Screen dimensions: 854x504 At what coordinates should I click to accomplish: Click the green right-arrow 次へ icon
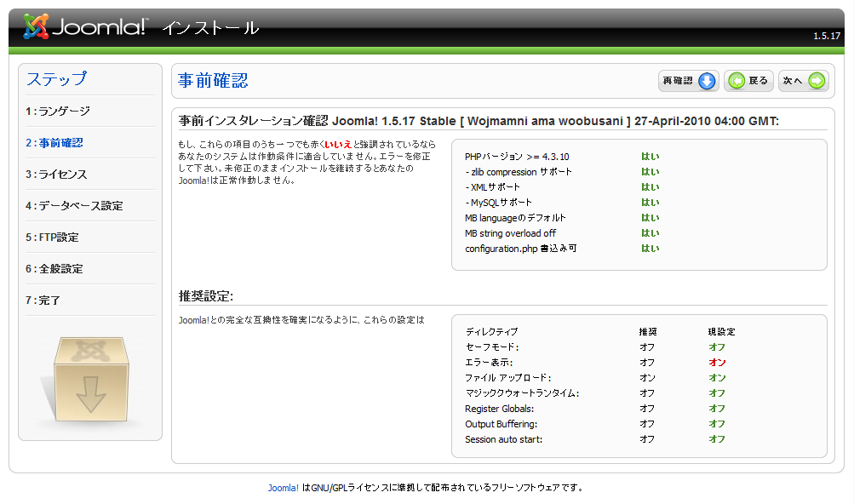click(x=817, y=81)
